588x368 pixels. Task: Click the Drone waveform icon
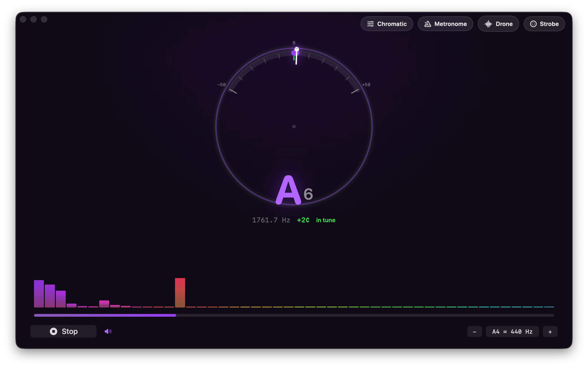(488, 24)
